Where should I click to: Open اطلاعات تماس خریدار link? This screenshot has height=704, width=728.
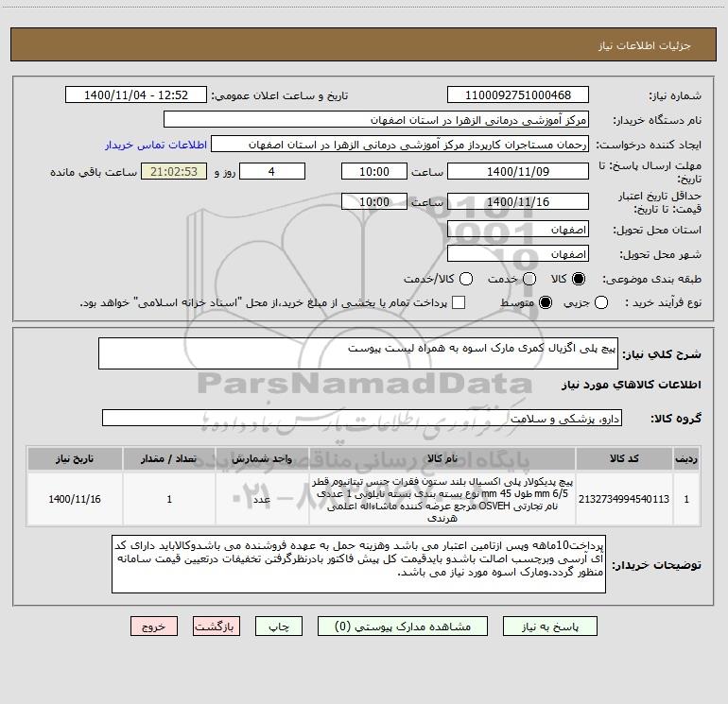pyautogui.click(x=156, y=145)
